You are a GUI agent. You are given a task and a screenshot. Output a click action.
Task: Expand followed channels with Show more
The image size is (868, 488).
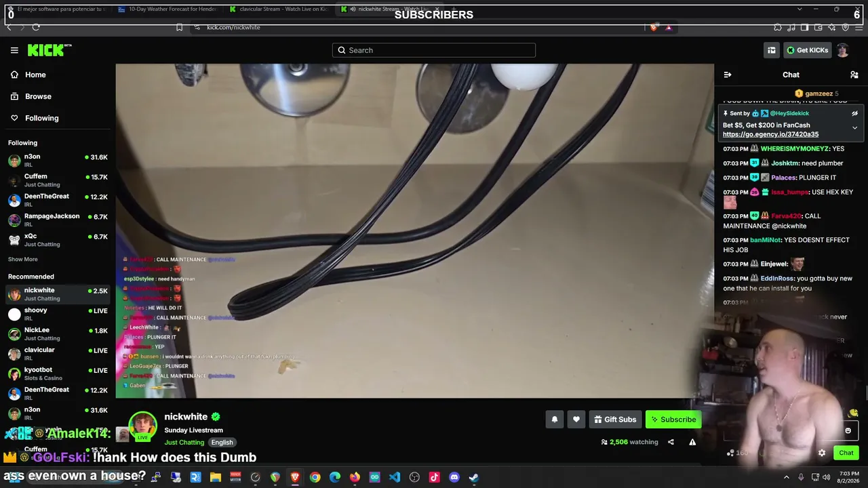[x=23, y=259]
